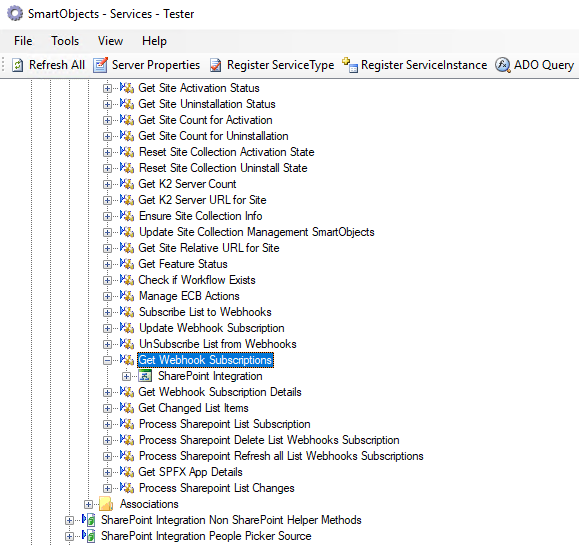The width and height of the screenshot is (579, 545).
Task: Click the Register ServiceType icon
Action: [x=216, y=65]
